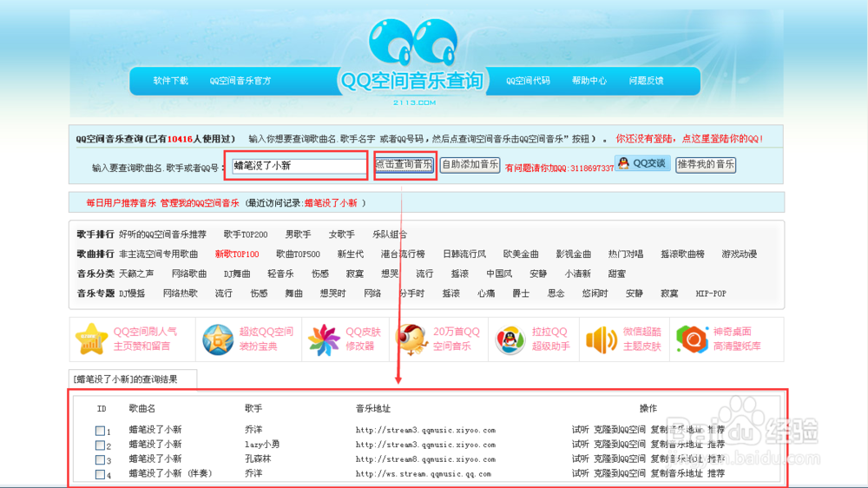Open 日韩流行风 link
The width and height of the screenshot is (868, 488).
pyautogui.click(x=464, y=254)
